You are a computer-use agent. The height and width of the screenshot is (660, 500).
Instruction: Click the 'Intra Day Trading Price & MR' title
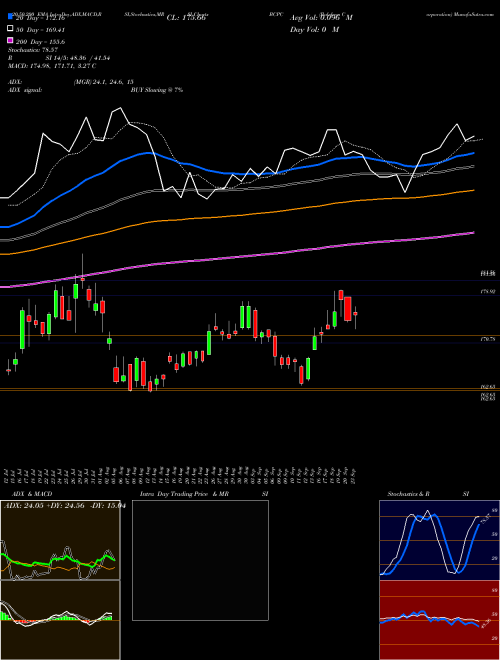(184, 494)
